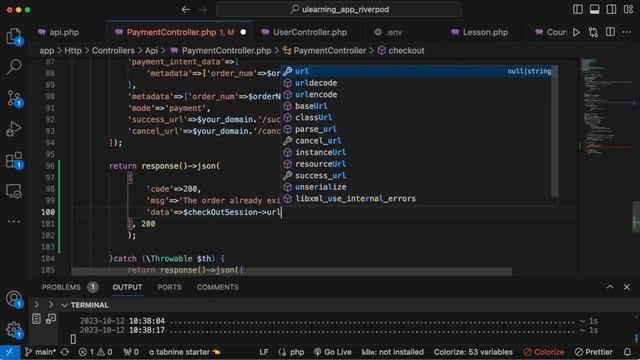Open changes compare icon in editor toolbar
Screen dimensions: 640x360
pos(593,32)
